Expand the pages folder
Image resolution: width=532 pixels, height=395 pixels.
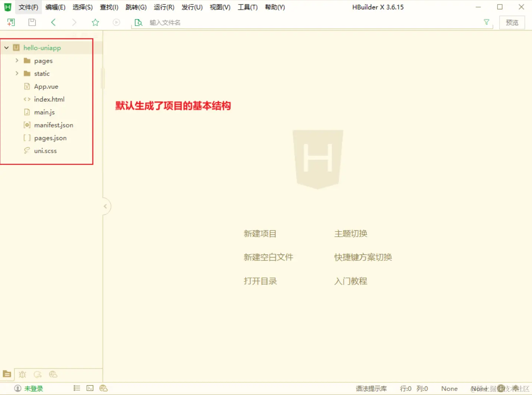(17, 60)
